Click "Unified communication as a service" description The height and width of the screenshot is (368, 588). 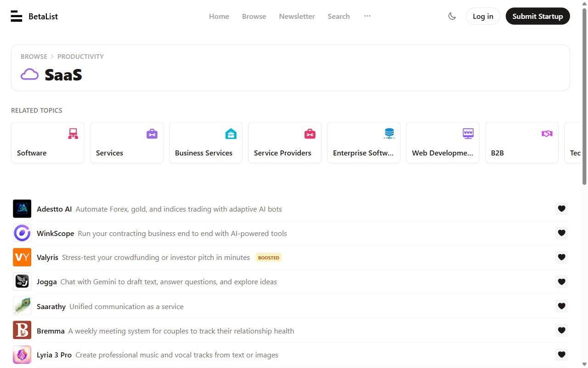click(126, 306)
